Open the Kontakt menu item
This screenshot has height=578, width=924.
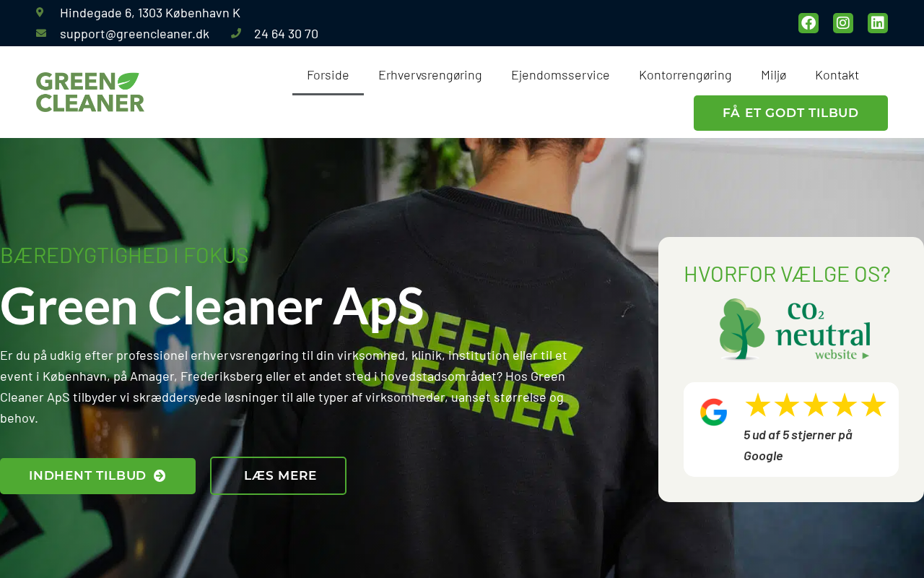tap(837, 75)
